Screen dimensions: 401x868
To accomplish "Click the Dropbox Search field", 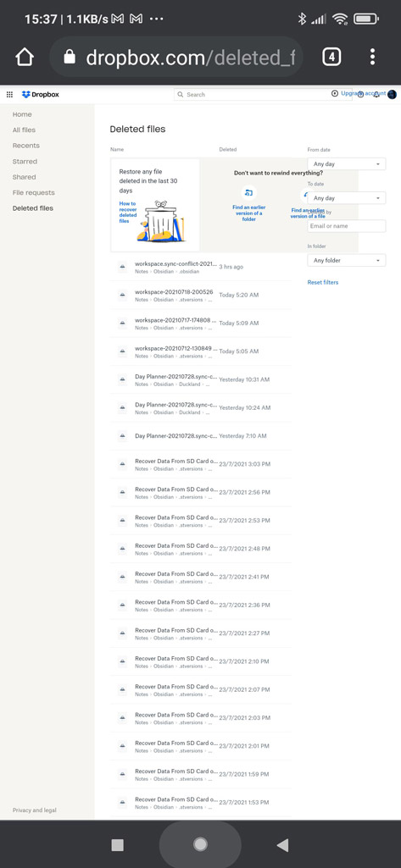I will [x=263, y=95].
